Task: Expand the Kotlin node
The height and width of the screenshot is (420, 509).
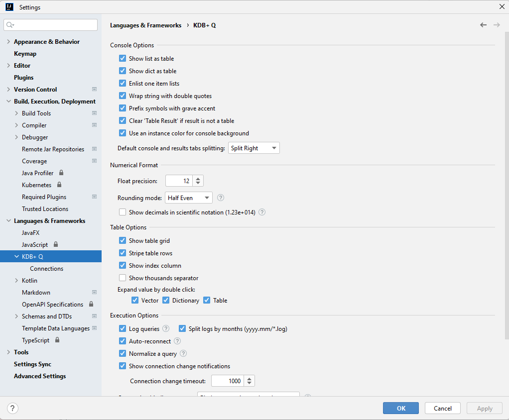Action: pos(16,281)
